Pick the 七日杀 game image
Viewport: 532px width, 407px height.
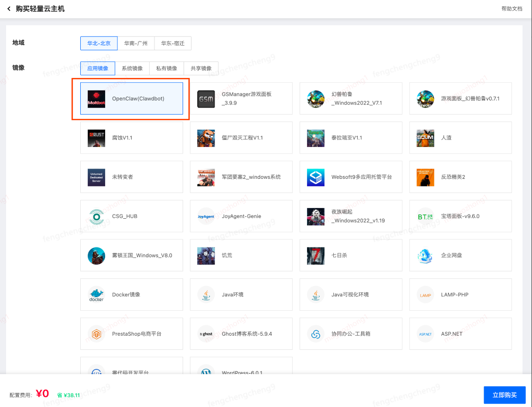pyautogui.click(x=351, y=255)
